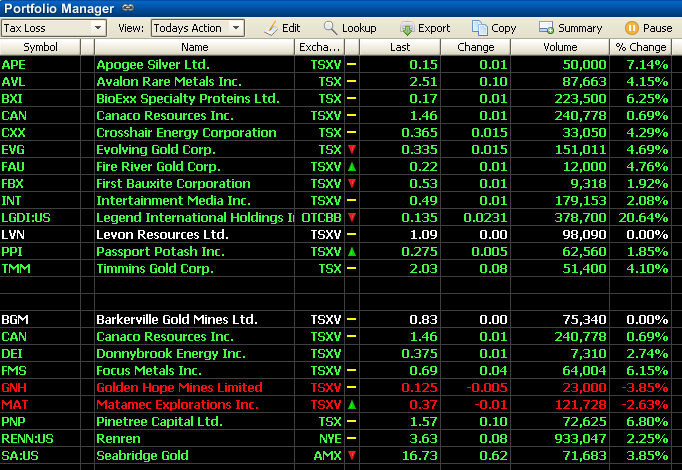
Task: Open Lookup with magnifier icon
Action: 330,28
